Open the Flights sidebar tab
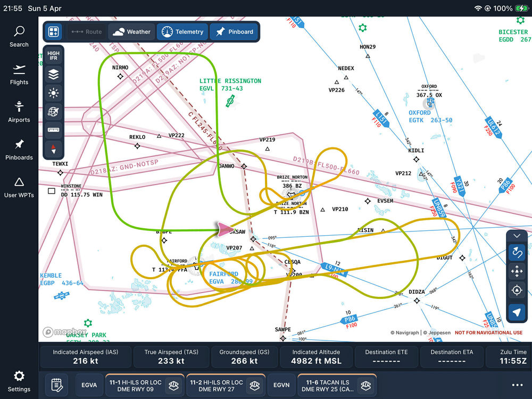Screen dimensions: 532x399 click(x=19, y=75)
